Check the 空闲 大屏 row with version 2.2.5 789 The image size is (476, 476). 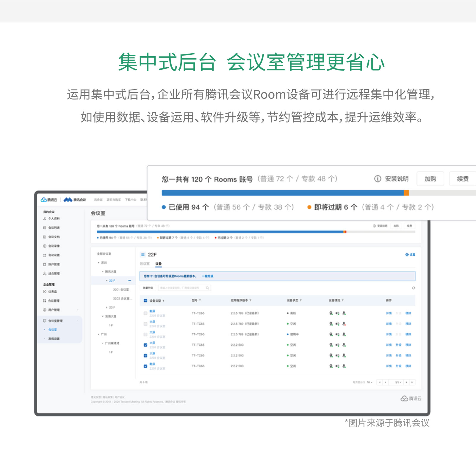click(145, 324)
